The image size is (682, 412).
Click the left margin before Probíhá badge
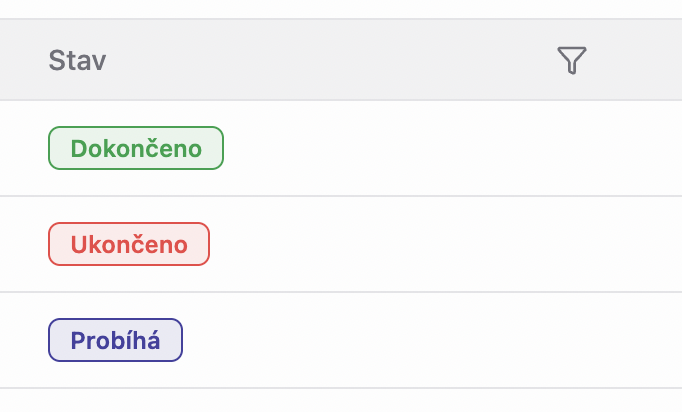22,341
